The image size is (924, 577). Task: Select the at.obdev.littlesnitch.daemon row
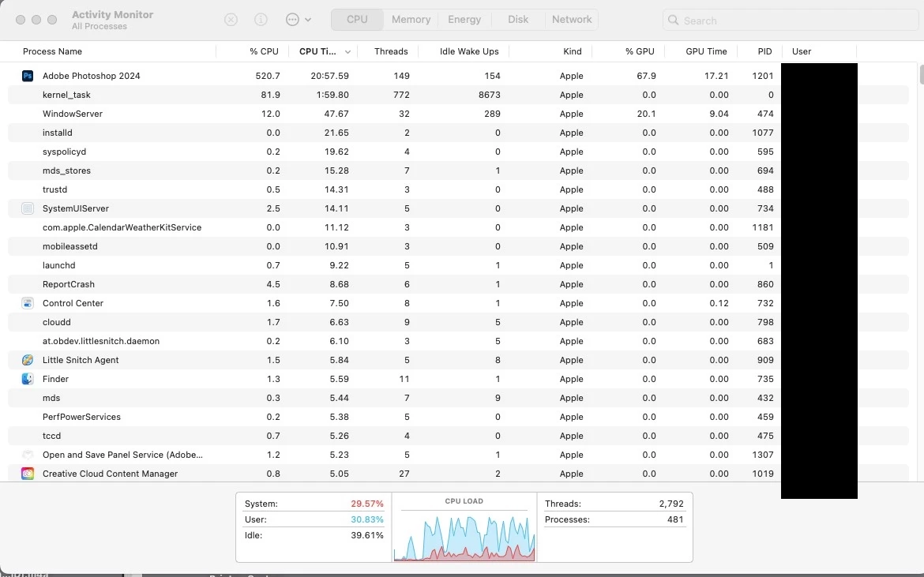[x=458, y=341]
